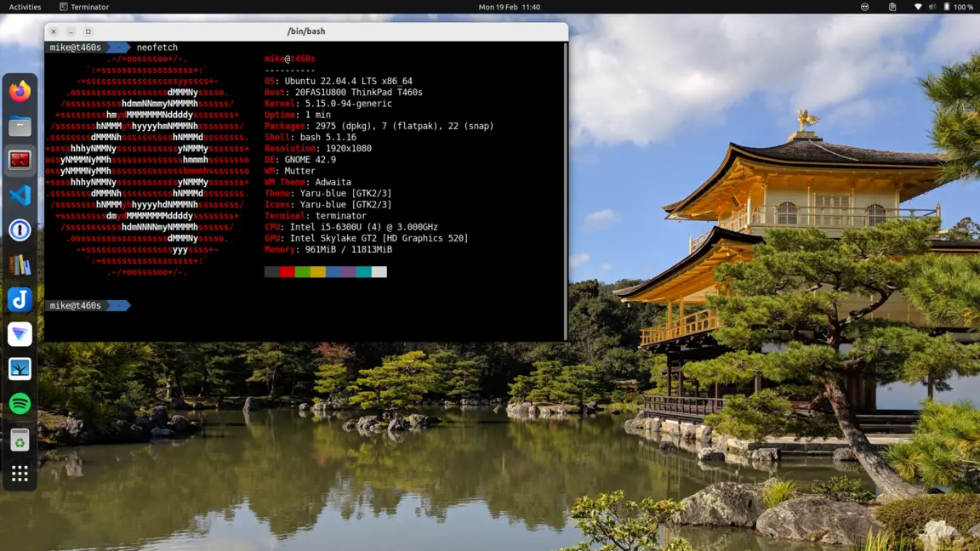Viewport: 980px width, 551px height.
Task: Click the terminal prompt line to type a command
Action: point(170,304)
